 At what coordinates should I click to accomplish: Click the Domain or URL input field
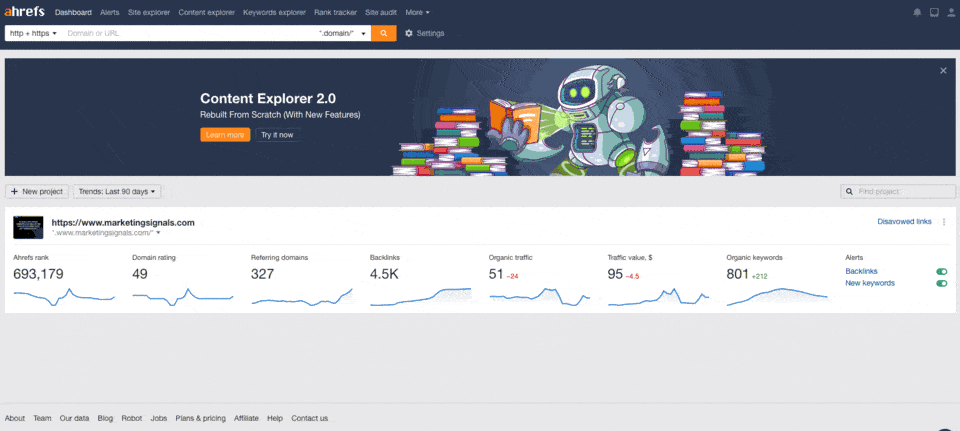[x=188, y=33]
